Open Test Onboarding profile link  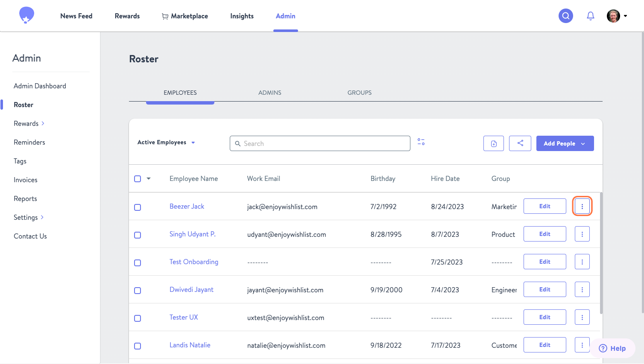tap(194, 262)
